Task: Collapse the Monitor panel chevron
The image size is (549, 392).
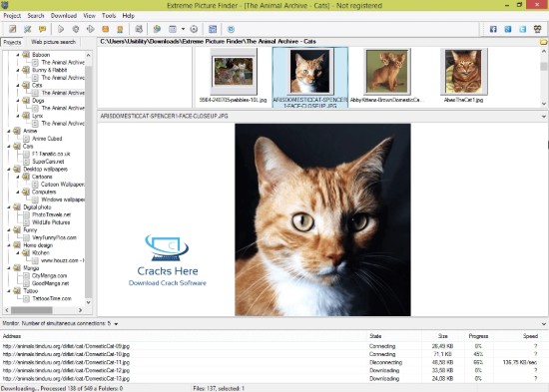Action: tap(544, 324)
